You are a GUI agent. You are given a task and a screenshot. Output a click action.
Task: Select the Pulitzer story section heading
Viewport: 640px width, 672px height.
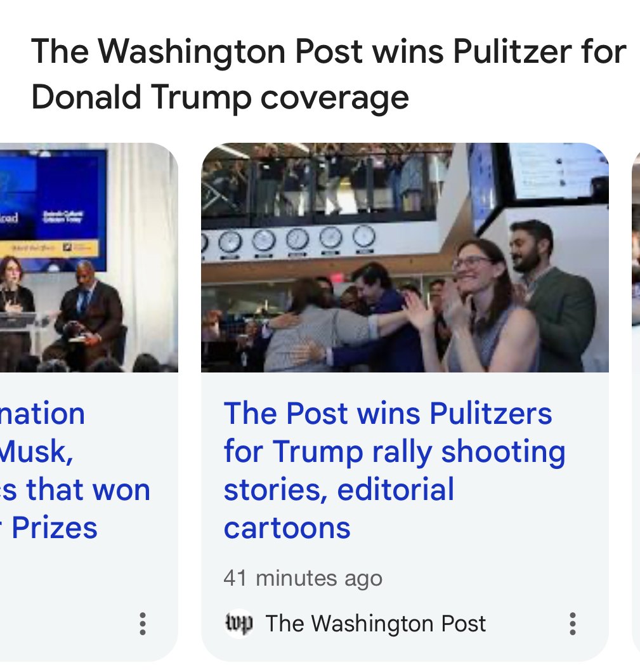click(x=329, y=74)
